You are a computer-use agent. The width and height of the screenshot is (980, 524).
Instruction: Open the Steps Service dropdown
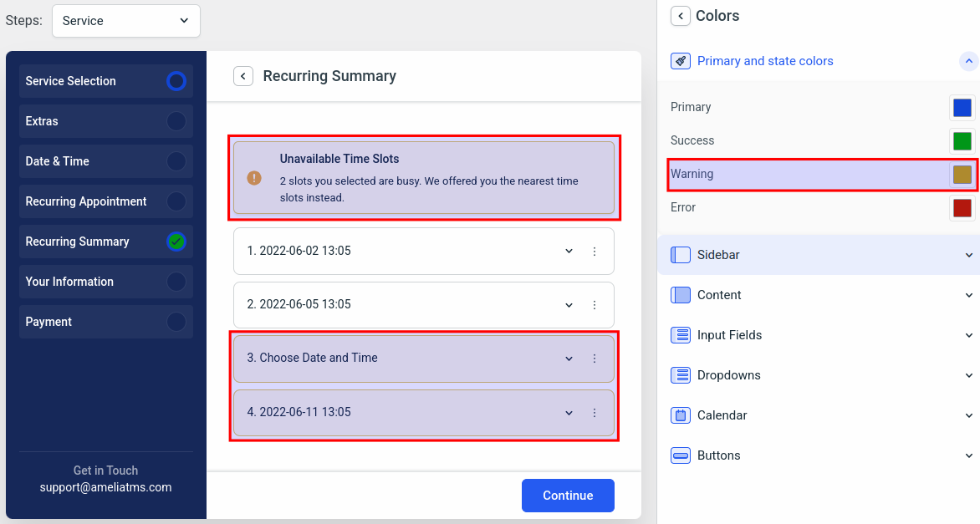(x=126, y=21)
